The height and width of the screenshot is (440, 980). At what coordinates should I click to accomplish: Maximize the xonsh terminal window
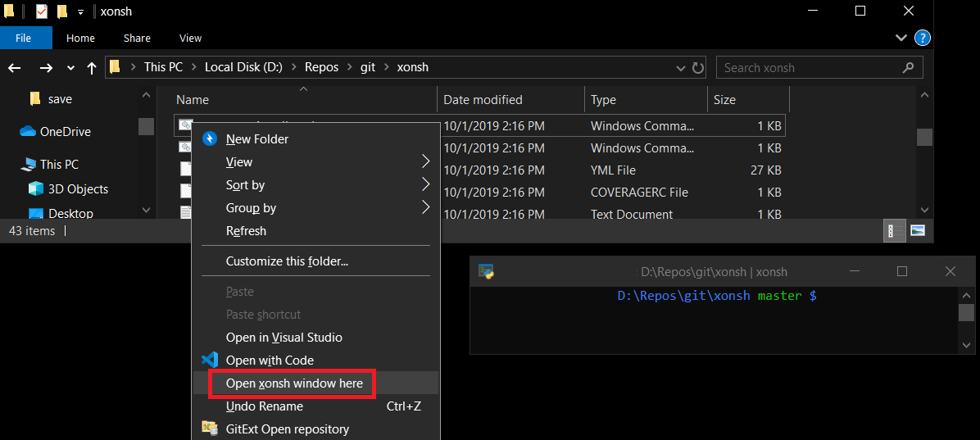tap(902, 271)
